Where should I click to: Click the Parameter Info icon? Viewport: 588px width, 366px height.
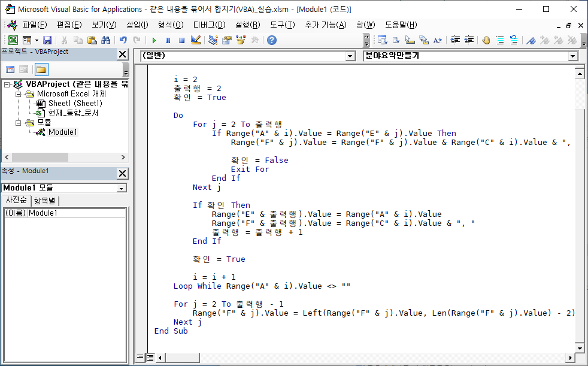(x=424, y=40)
